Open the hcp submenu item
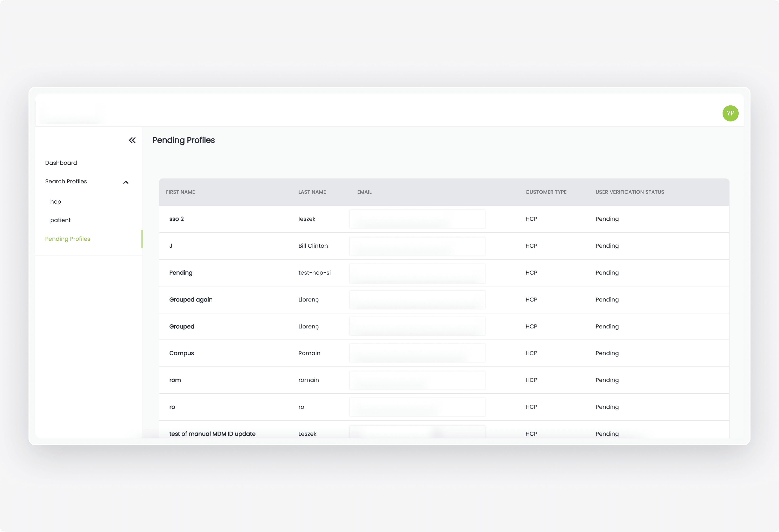779x532 pixels. [56, 202]
